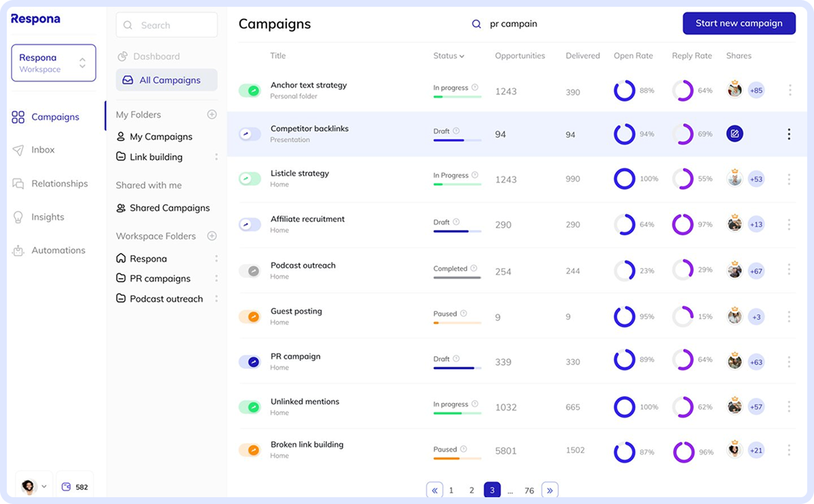Screen dimensions: 814x504
Task: Add folder via plus icon beside My Folders
Action: (x=212, y=115)
